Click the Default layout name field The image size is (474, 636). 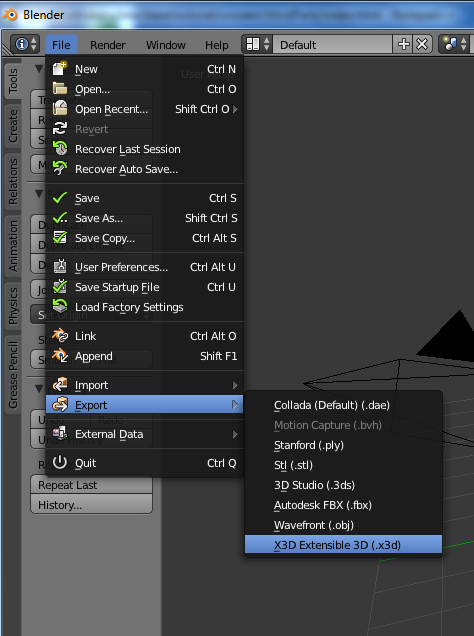coord(332,45)
